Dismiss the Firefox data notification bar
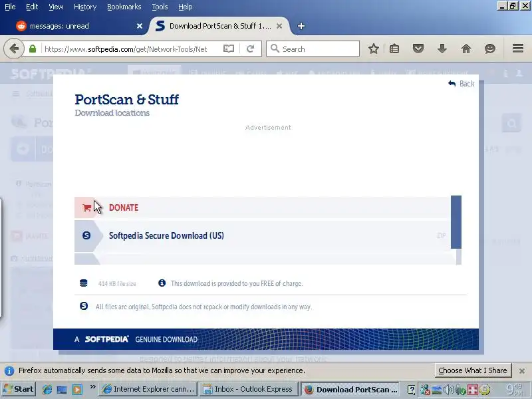Screen dimensions: 532x399 coord(522,371)
